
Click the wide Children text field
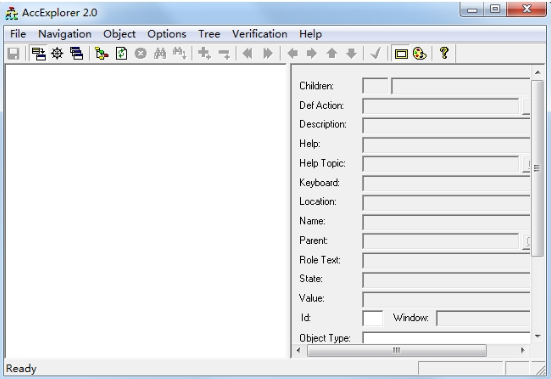click(461, 86)
